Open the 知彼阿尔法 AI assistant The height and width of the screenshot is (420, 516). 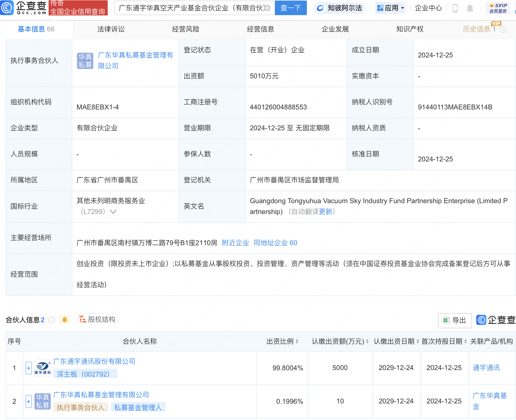tap(339, 8)
